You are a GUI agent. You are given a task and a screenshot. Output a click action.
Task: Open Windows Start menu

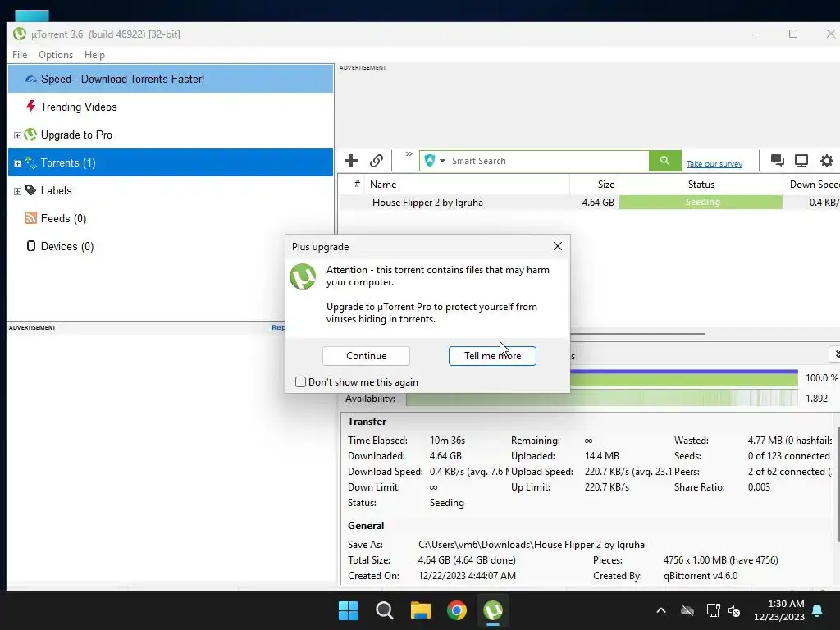348,610
